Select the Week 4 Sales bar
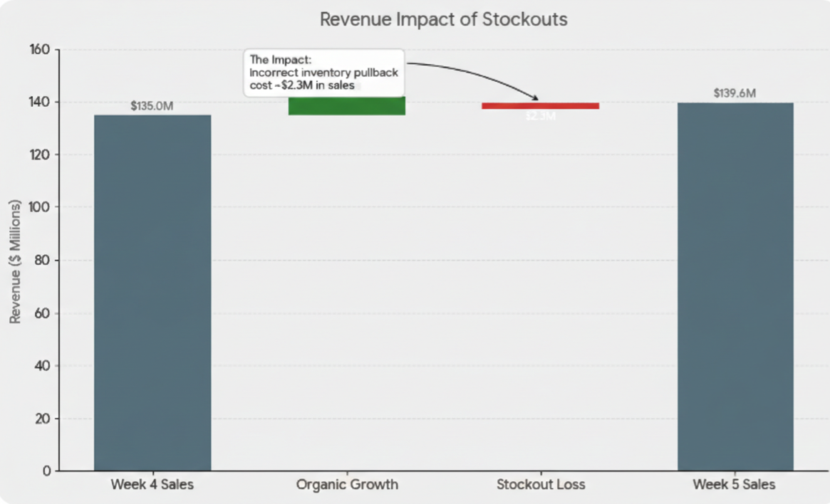This screenshot has height=504, width=830. coord(152,292)
